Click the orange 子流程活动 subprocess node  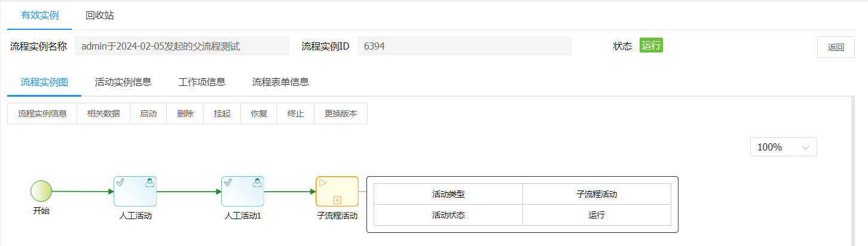(337, 191)
